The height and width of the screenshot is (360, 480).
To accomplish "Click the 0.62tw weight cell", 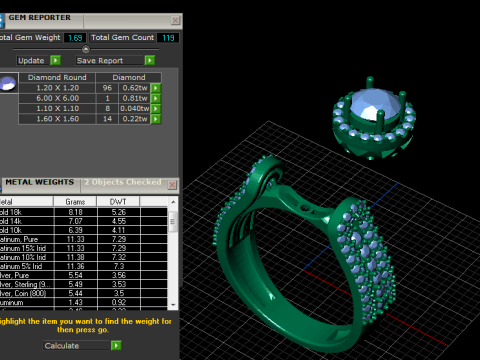I will (x=135, y=88).
